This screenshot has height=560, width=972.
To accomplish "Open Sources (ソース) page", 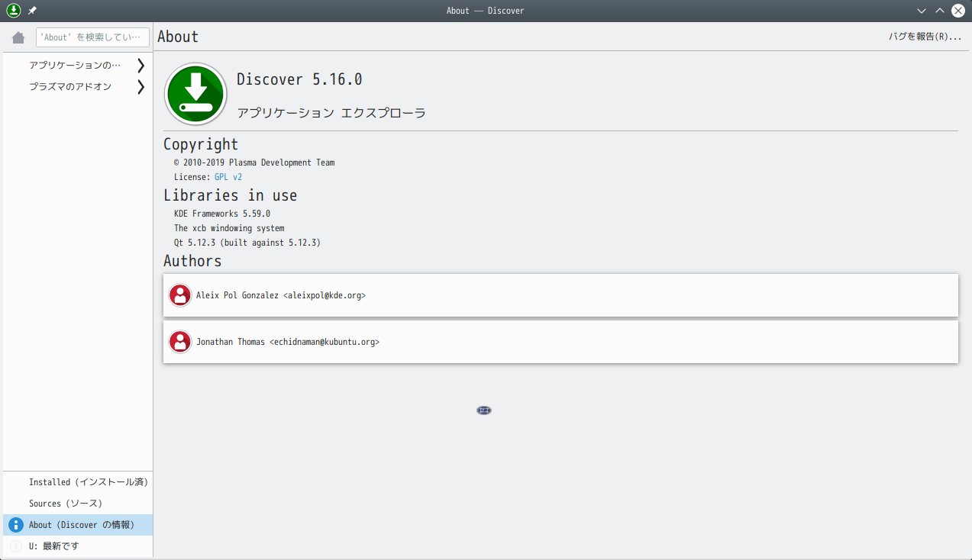I will coord(78,504).
